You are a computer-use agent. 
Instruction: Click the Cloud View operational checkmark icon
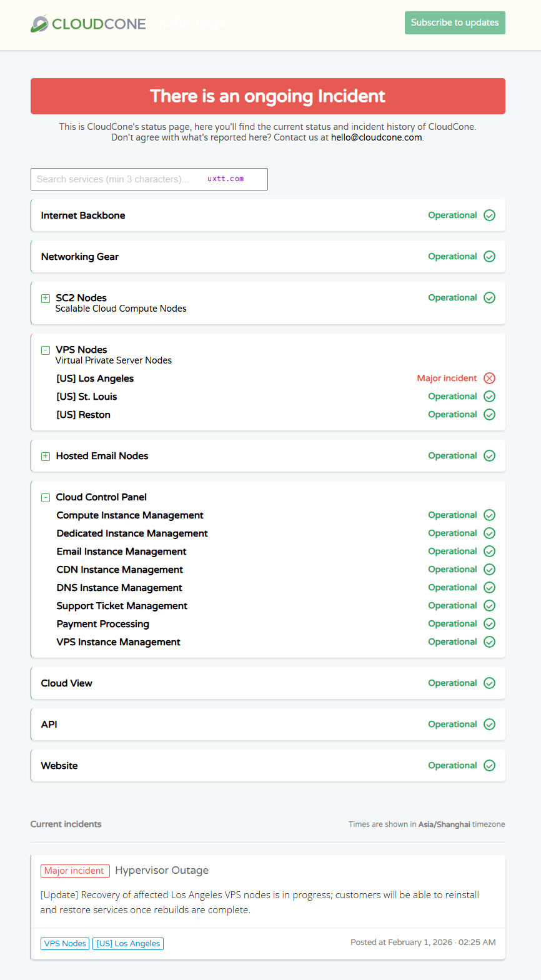tap(489, 683)
